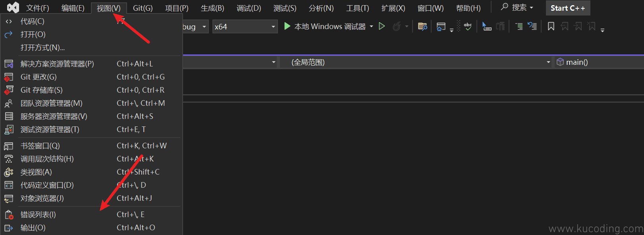This screenshot has width=644, height=235.
Task: Click the 服务器资源管理器 server icon
Action: coord(9,117)
